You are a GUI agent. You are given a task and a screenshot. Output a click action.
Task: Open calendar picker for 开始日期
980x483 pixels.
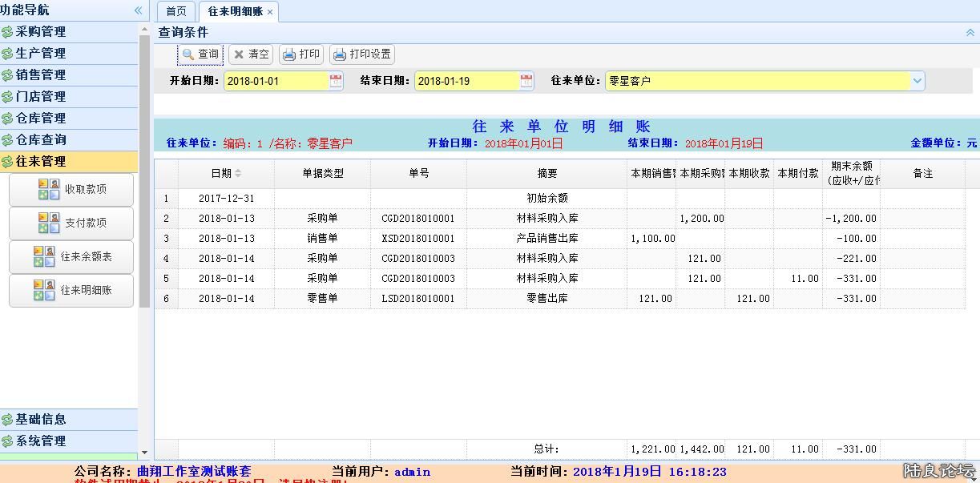pyautogui.click(x=336, y=81)
